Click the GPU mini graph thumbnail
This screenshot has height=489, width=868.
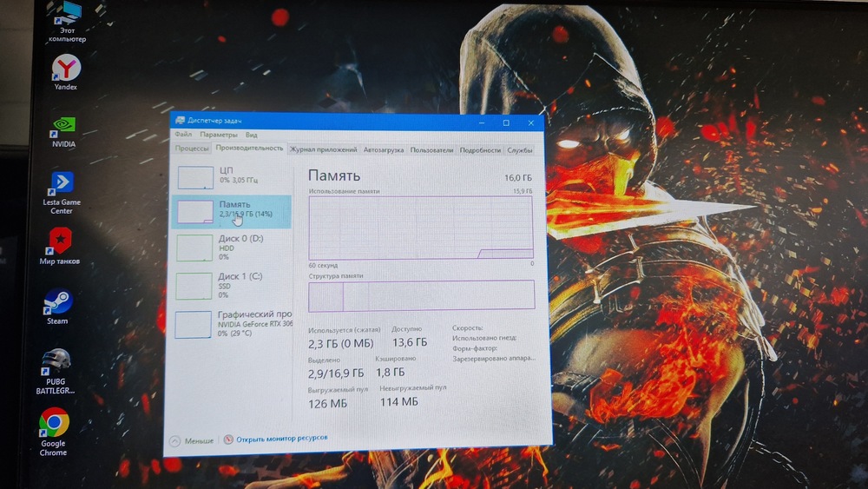(194, 325)
